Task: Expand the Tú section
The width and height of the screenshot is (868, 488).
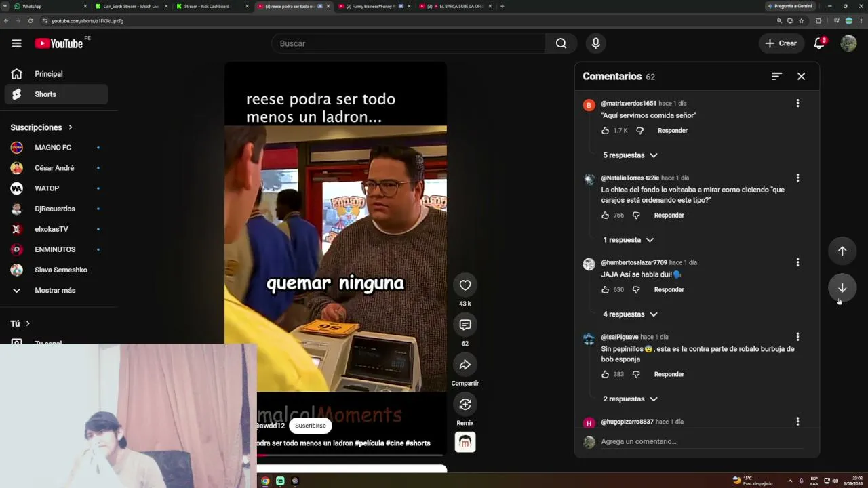Action: point(20,323)
